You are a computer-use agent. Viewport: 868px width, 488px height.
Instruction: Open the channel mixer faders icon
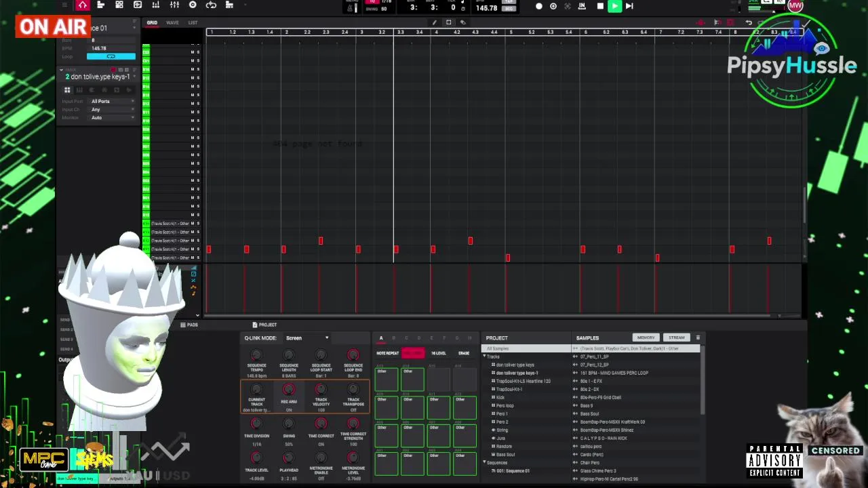point(174,5)
